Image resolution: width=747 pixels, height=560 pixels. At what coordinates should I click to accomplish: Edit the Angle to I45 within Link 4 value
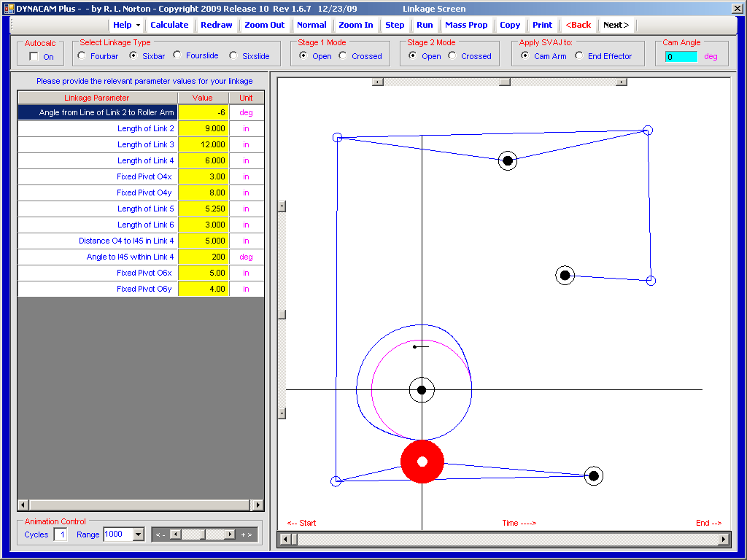tap(204, 257)
